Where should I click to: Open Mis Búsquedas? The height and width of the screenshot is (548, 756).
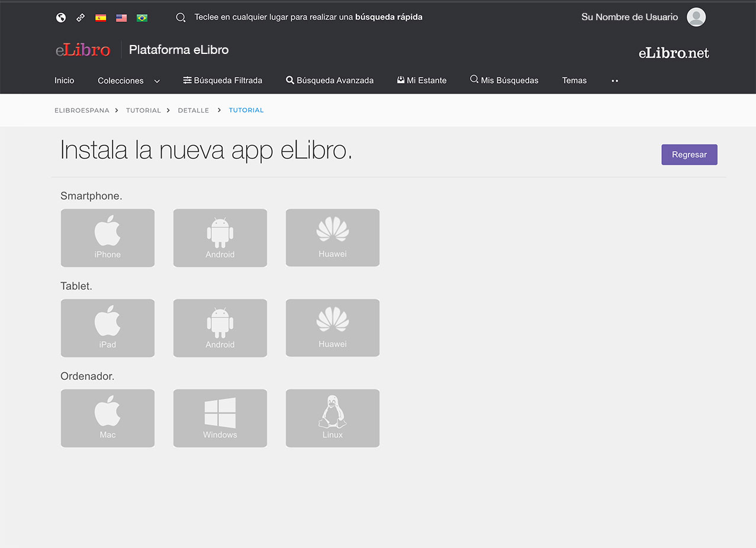tap(504, 81)
